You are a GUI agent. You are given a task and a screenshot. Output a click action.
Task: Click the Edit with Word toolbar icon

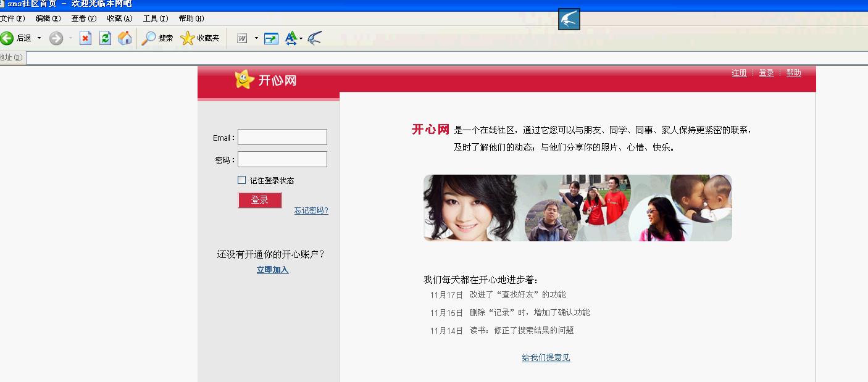point(242,38)
